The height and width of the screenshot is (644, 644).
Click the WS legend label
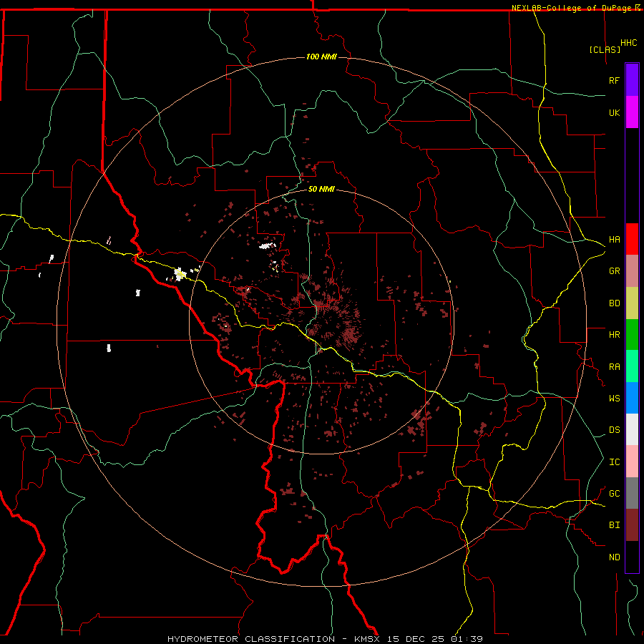tap(614, 399)
